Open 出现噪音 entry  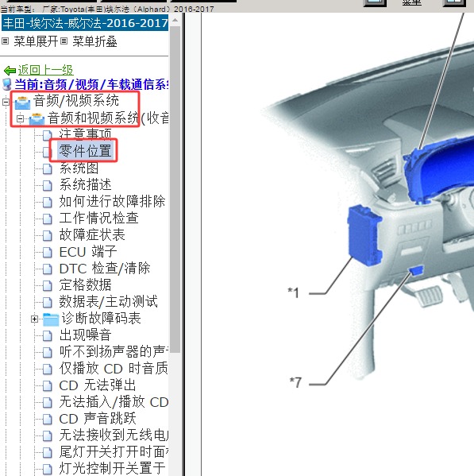click(85, 335)
